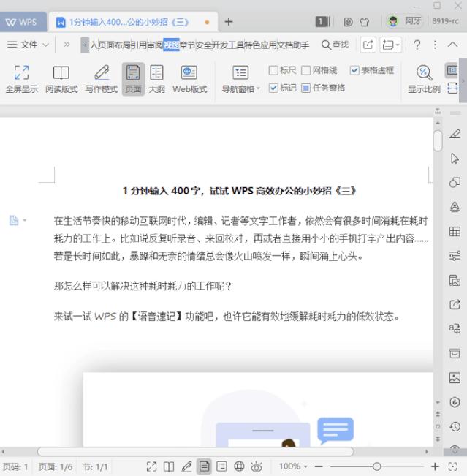Click the user avatar icon
Viewport: 467px width, 476px height.
click(x=393, y=21)
